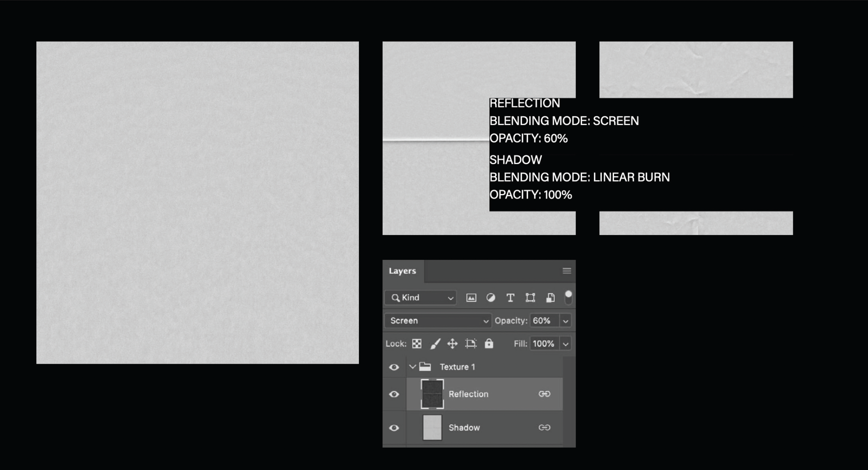Open the Screen blending mode dropdown
This screenshot has height=470, width=868.
pos(438,321)
